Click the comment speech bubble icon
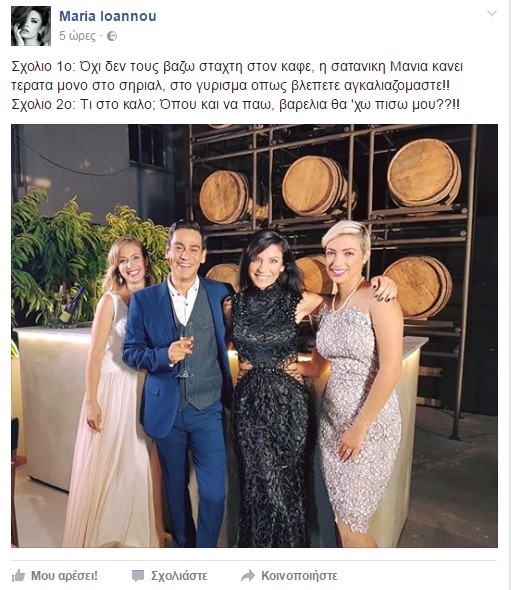The height and width of the screenshot is (590, 511). tap(138, 576)
